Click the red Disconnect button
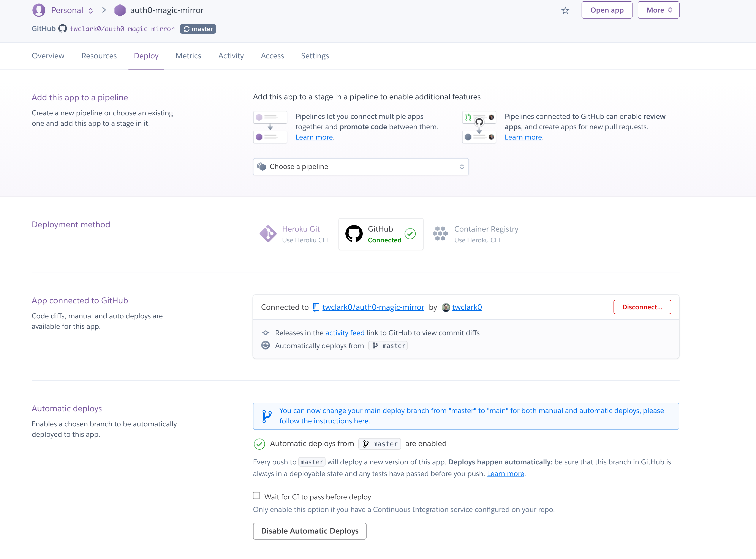The width and height of the screenshot is (756, 559). [642, 307]
